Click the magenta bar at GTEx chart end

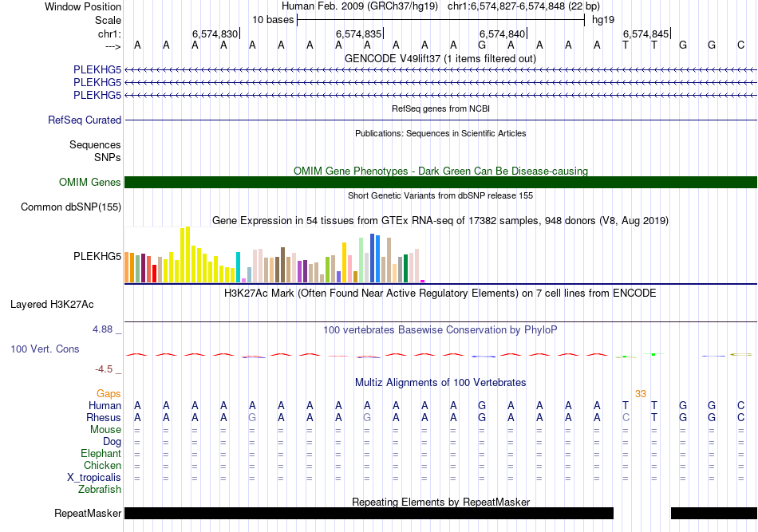point(423,282)
